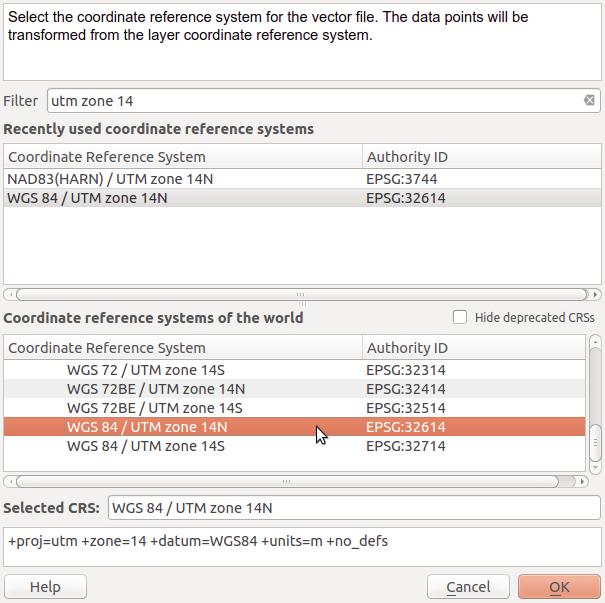Image resolution: width=605 pixels, height=603 pixels.
Task: Click right arrow of recent CRS horizontal scrollbar
Action: 595,294
